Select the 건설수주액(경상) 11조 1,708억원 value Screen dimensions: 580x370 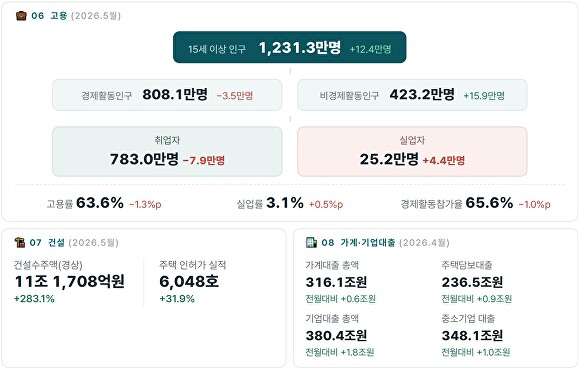click(70, 282)
